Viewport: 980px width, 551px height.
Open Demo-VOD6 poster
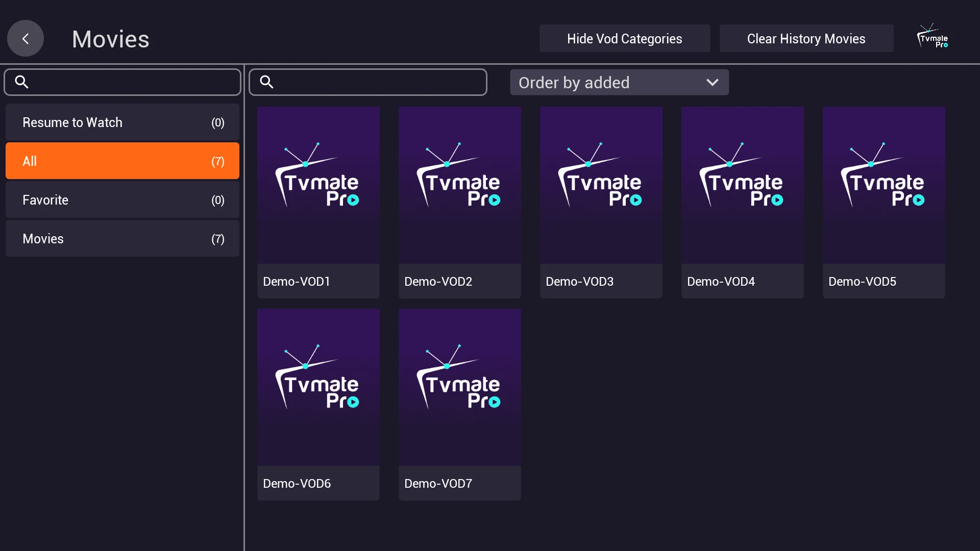[x=318, y=404]
